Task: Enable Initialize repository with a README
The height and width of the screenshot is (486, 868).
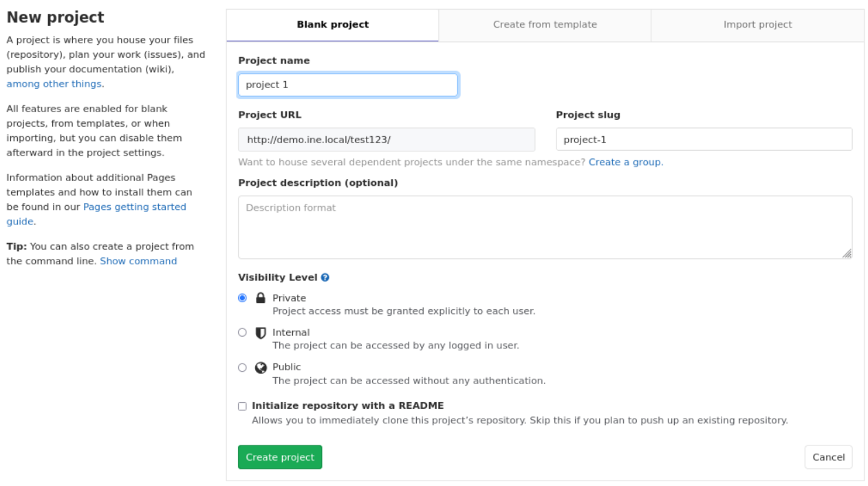Action: pyautogui.click(x=241, y=406)
